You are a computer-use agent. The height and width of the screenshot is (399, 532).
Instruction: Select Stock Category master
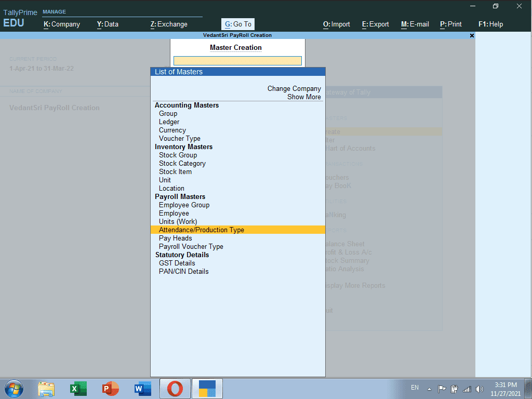[182, 164]
